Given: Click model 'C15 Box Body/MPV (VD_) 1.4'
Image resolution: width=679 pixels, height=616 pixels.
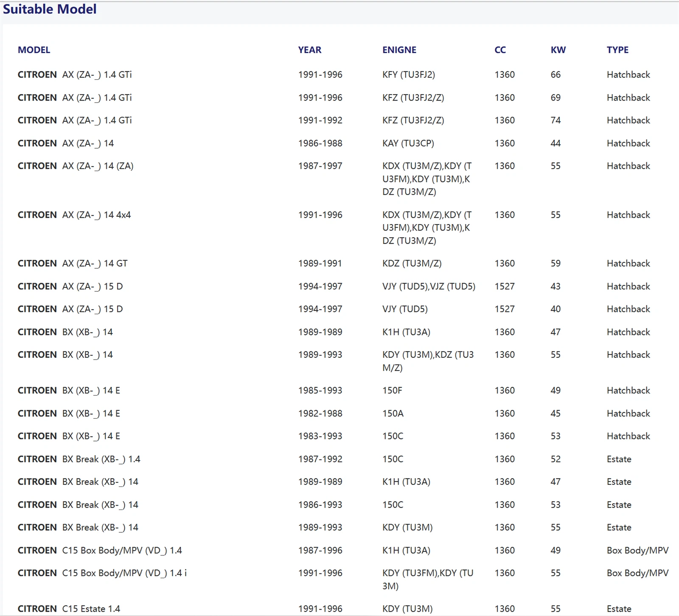Looking at the screenshot, I should click(x=122, y=550).
